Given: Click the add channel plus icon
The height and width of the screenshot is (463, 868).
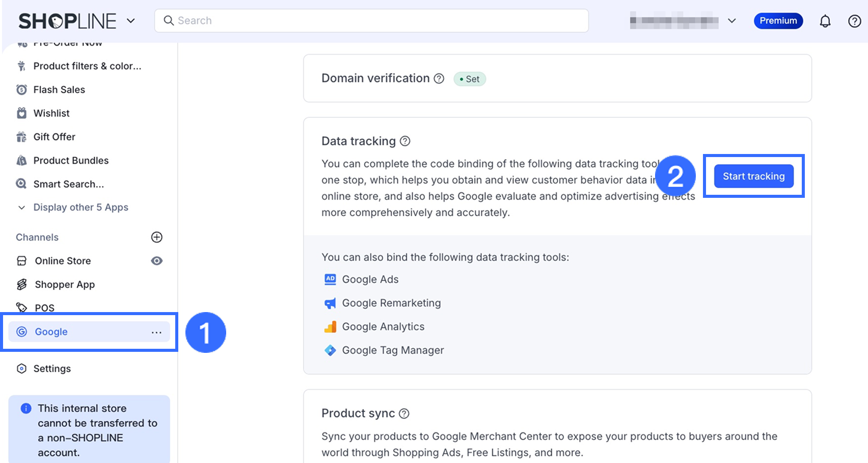Looking at the screenshot, I should (x=157, y=237).
